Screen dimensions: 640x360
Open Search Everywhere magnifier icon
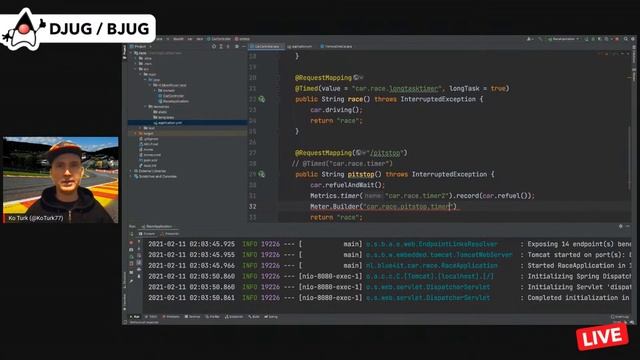pos(625,39)
